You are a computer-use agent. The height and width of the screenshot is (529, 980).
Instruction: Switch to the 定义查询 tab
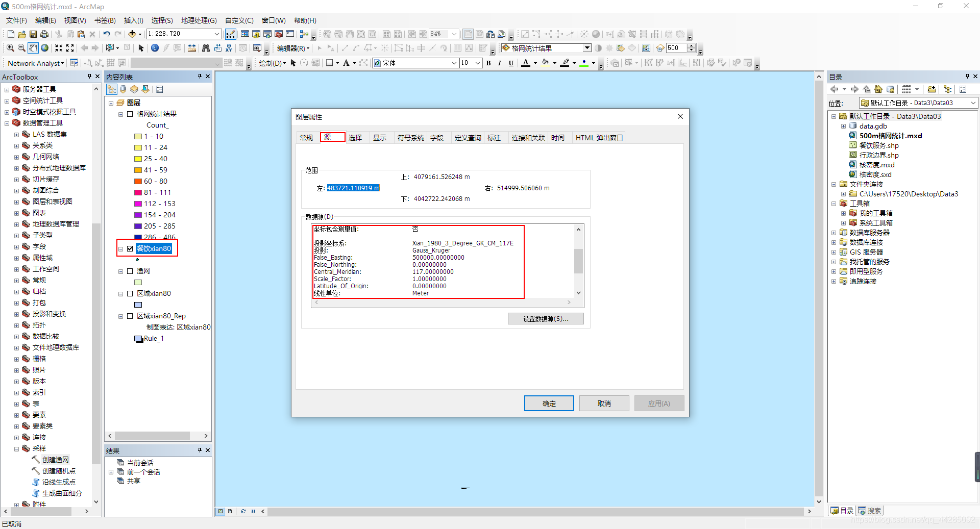coord(468,138)
